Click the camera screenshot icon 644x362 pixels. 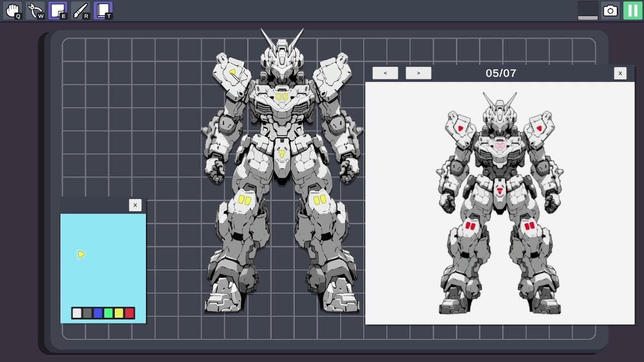click(x=610, y=11)
